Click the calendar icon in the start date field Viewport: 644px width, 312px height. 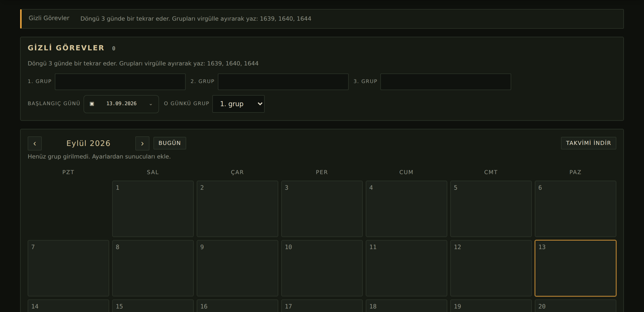click(x=92, y=104)
